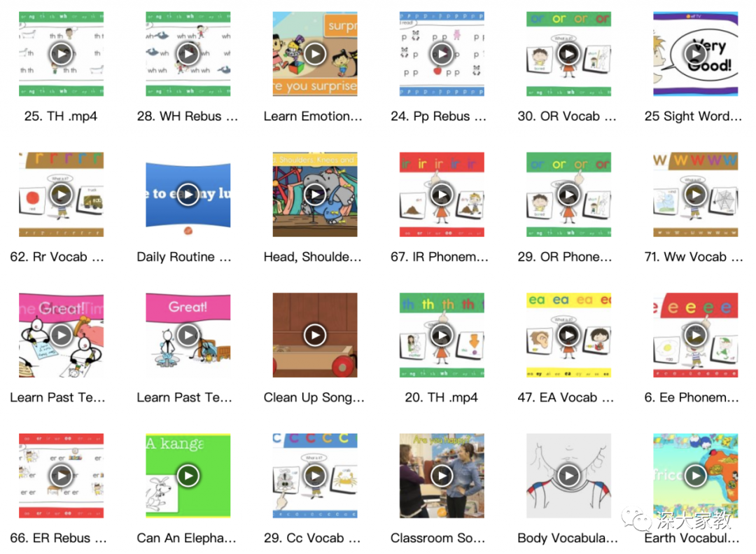This screenshot has width=756, height=554.
Task: Play the 62. Rr Vocab video
Action: tap(61, 195)
